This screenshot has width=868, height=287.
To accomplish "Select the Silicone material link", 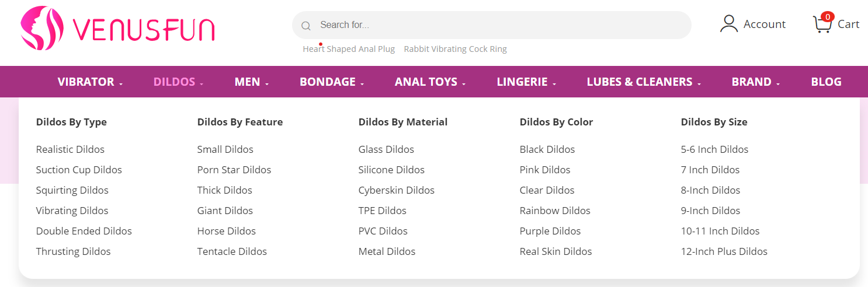I will [391, 170].
